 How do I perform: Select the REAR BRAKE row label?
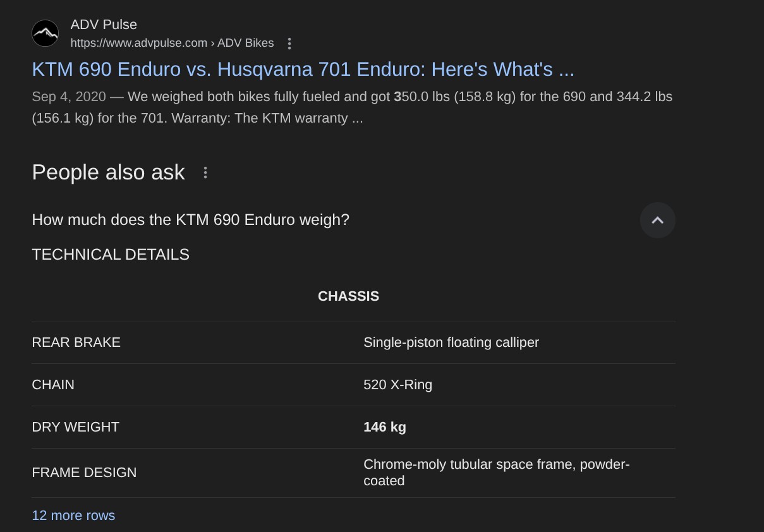76,342
